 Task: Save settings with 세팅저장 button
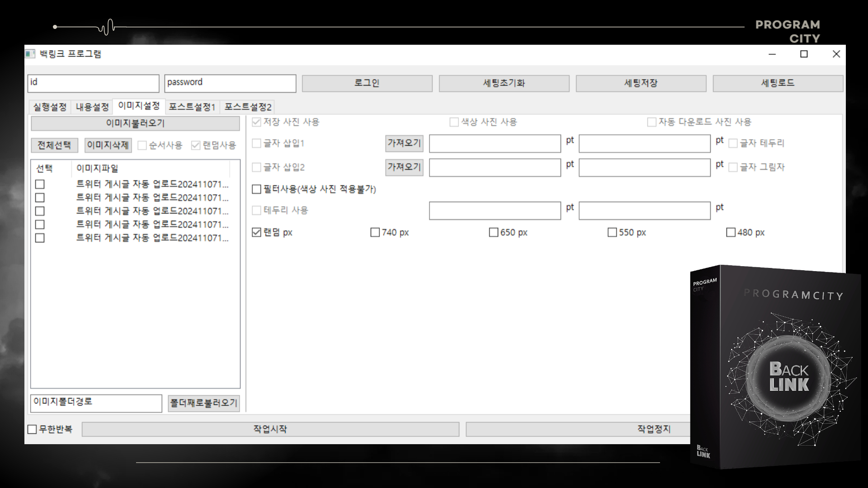click(x=641, y=84)
